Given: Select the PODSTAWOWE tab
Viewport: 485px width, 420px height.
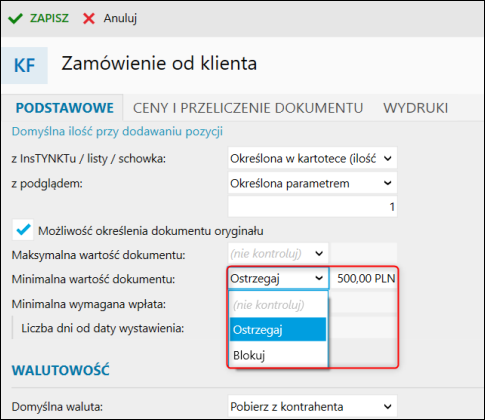Looking at the screenshot, I should pyautogui.click(x=65, y=108).
